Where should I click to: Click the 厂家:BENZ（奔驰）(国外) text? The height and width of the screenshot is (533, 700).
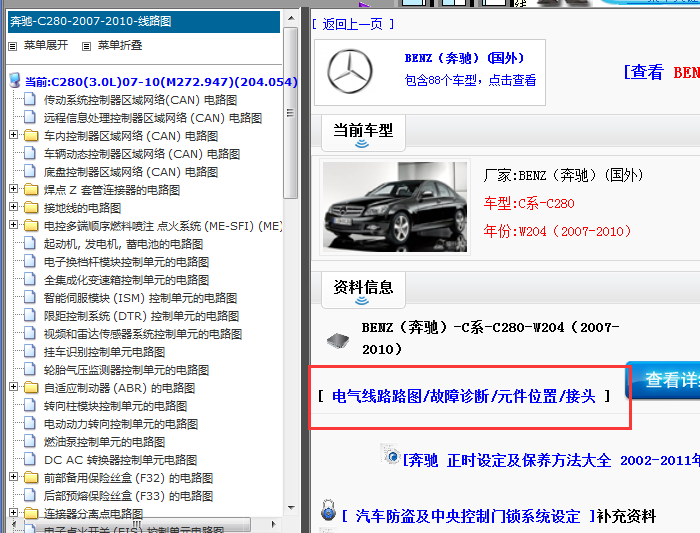coord(563,175)
